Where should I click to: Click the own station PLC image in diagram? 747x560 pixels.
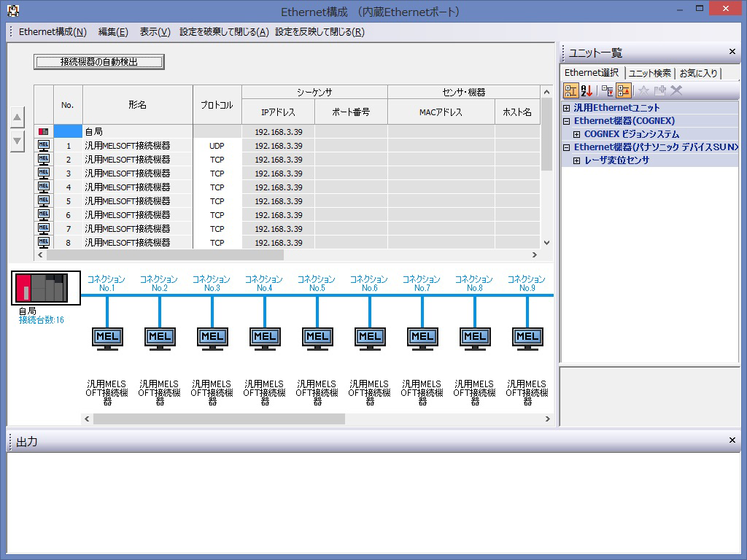coord(46,288)
